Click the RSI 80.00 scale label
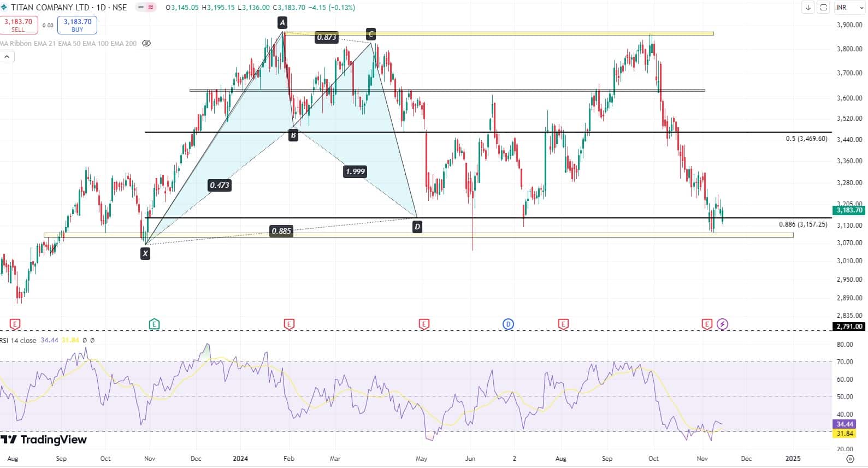 tap(845, 345)
